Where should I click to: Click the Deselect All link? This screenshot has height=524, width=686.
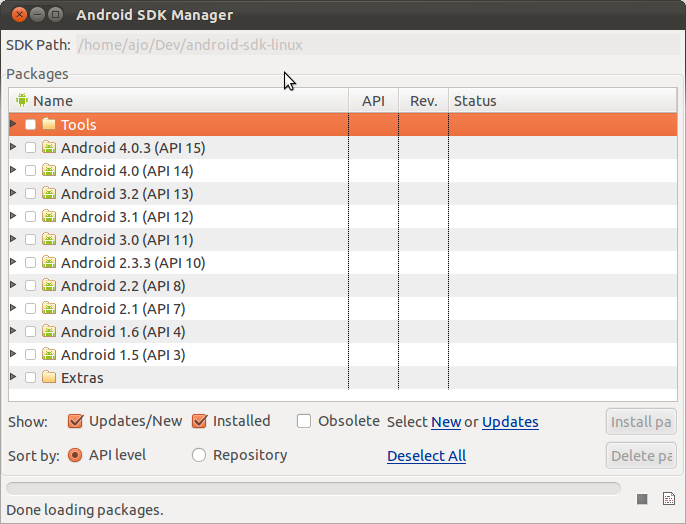427,456
